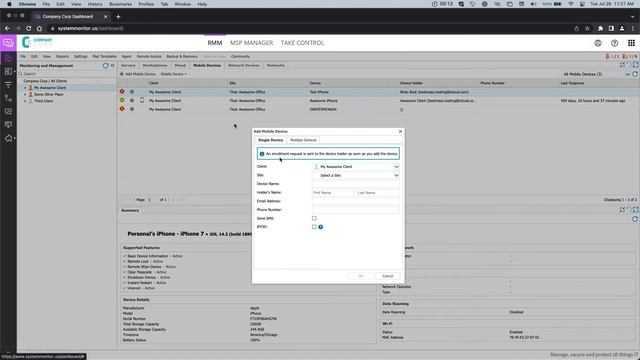Click the green status icon of Awesome iPhone row

tap(122, 100)
